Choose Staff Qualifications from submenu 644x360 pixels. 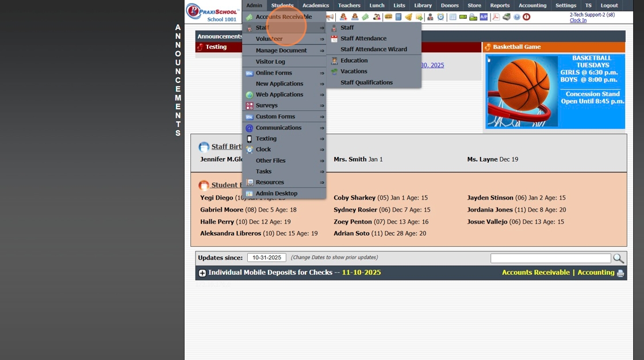pyautogui.click(x=374, y=83)
